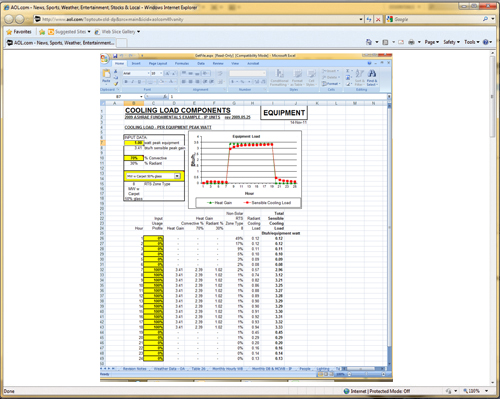
Task: Select the AOL.com browser tab
Action: [x=61, y=43]
